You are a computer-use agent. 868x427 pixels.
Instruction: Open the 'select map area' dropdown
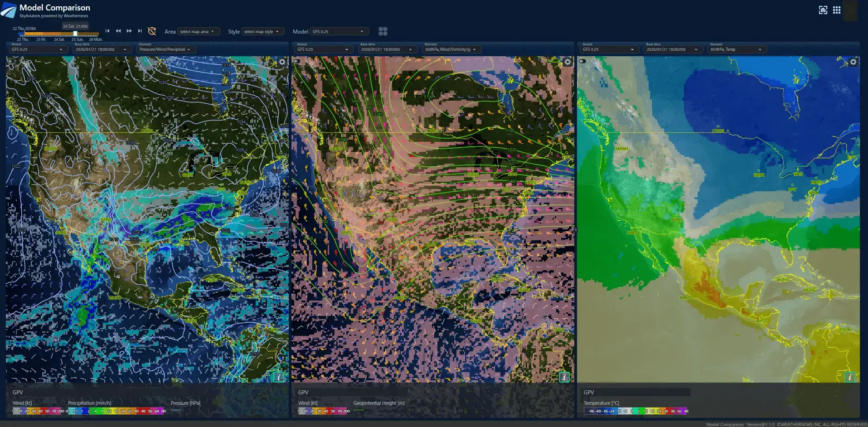(x=198, y=32)
